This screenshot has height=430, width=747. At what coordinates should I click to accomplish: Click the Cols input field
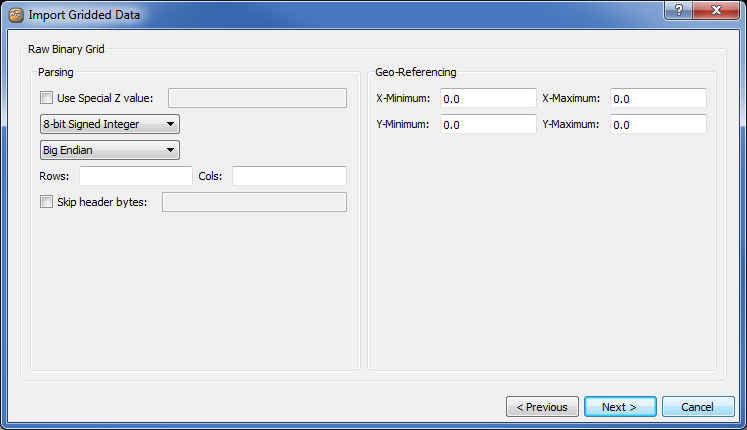coord(289,176)
